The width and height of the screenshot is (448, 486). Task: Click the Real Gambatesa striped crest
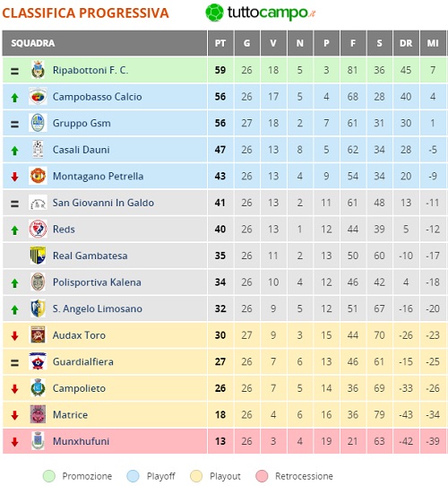pyautogui.click(x=38, y=256)
